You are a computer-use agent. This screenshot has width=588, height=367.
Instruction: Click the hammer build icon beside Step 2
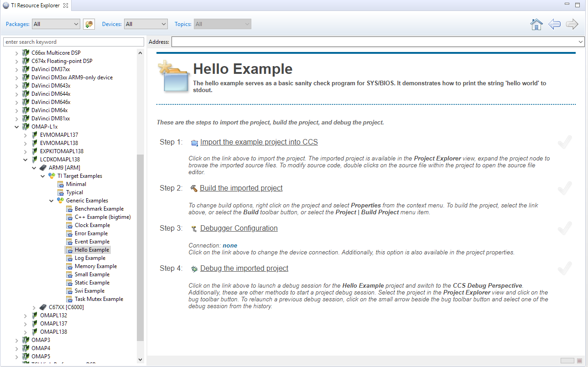tap(193, 188)
